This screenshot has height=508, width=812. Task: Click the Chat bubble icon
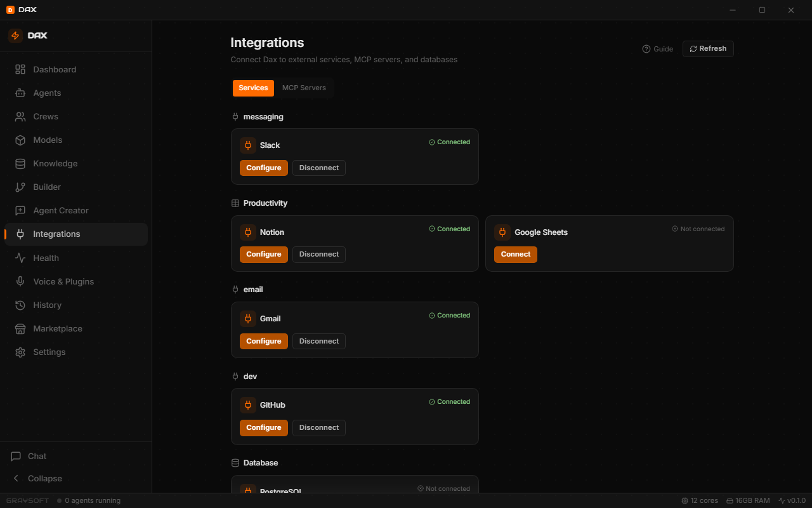[x=16, y=456]
